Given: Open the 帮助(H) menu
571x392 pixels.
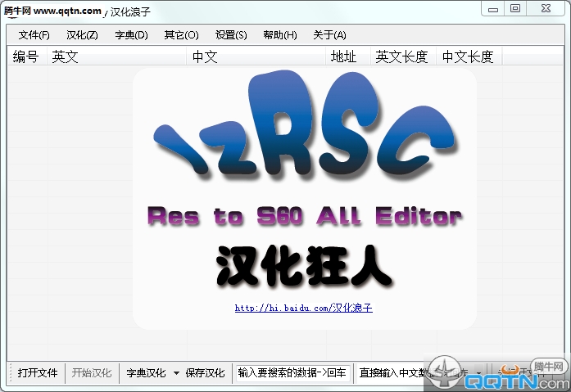Looking at the screenshot, I should point(280,35).
